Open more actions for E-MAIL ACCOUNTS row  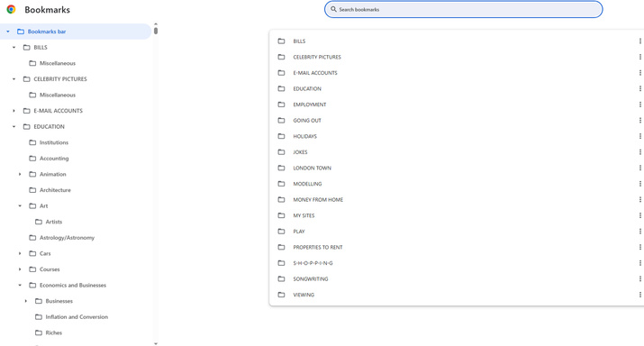pyautogui.click(x=639, y=73)
